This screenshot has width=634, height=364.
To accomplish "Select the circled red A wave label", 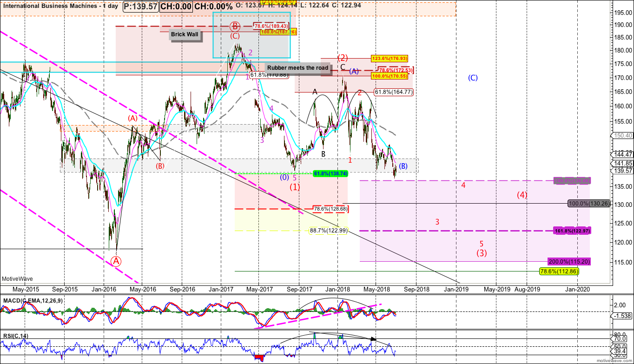I will (x=116, y=261).
